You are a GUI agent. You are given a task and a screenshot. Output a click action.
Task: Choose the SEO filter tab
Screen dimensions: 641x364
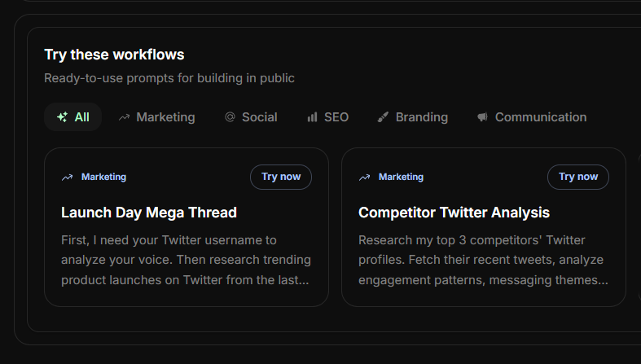327,117
